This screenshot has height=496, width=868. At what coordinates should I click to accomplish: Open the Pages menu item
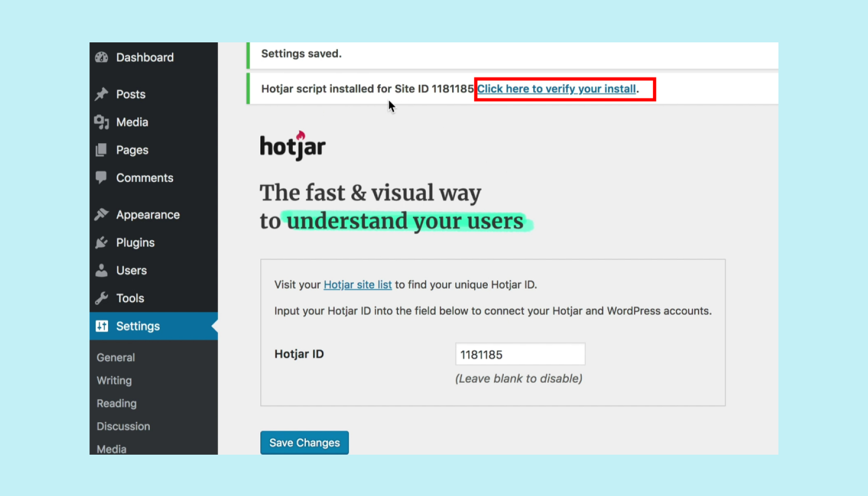(153, 150)
